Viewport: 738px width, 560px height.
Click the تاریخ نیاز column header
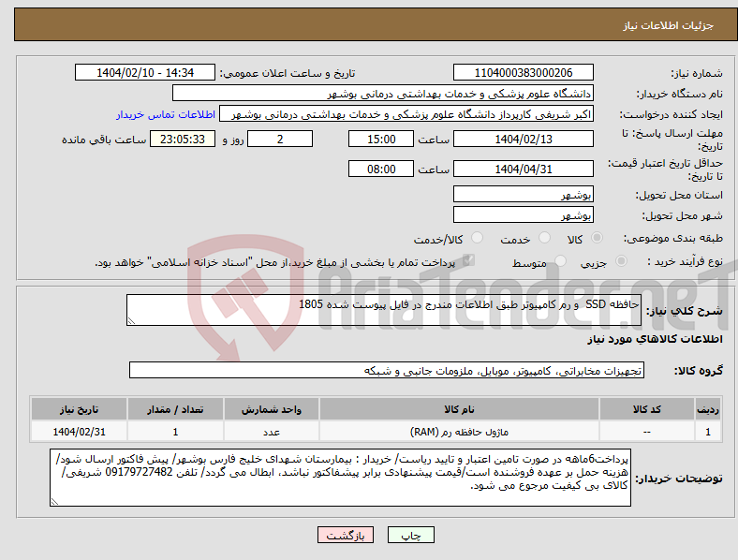point(79,409)
